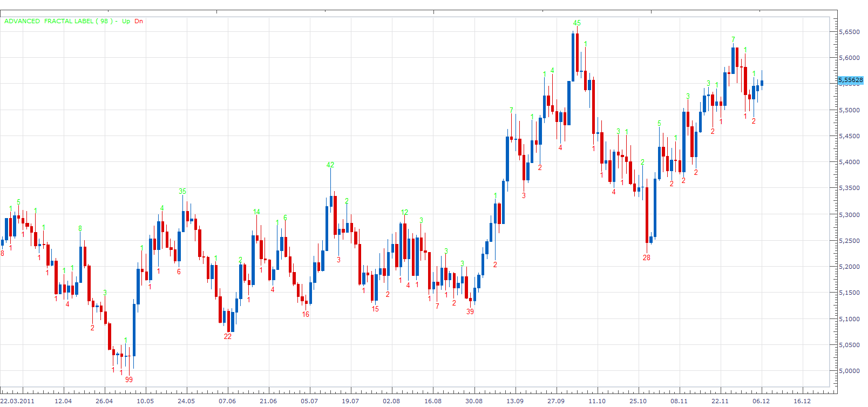Click the 5,1500 price axis label
This screenshot has height=407, width=868.
(x=849, y=293)
